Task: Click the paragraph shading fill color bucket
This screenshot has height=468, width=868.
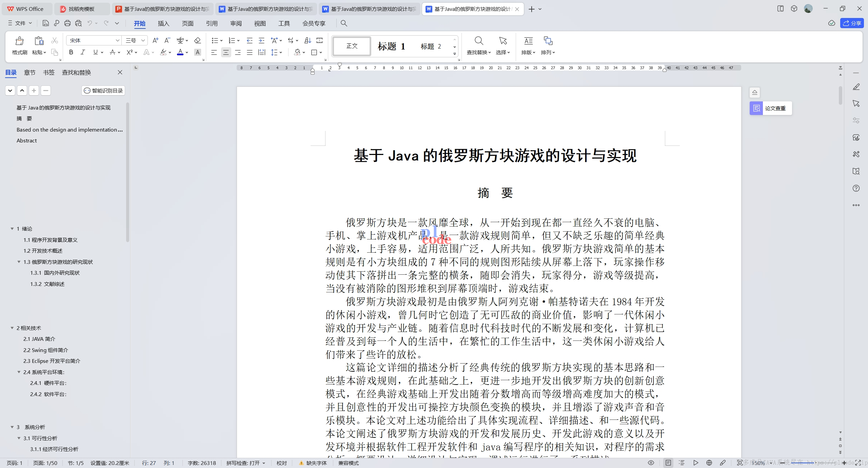Action: (x=297, y=52)
